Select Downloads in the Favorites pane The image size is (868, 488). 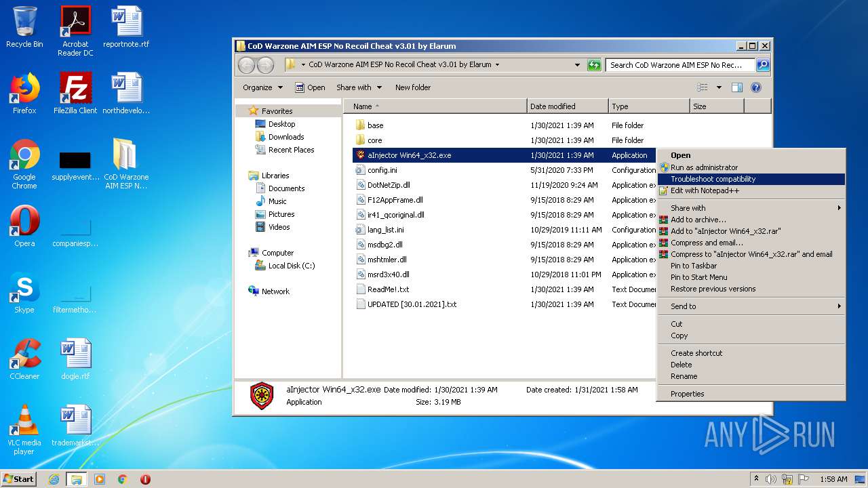[279, 137]
